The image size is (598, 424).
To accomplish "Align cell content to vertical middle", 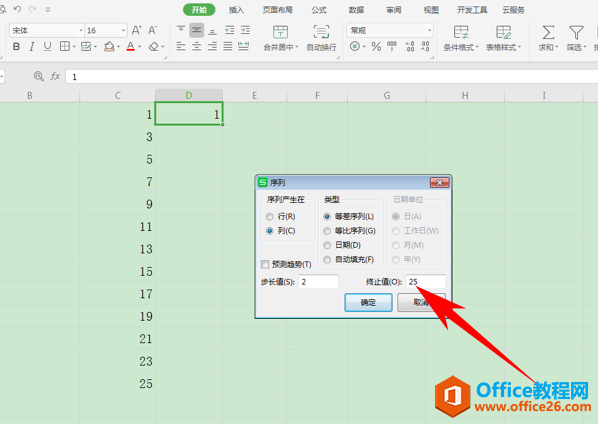I will (196, 30).
